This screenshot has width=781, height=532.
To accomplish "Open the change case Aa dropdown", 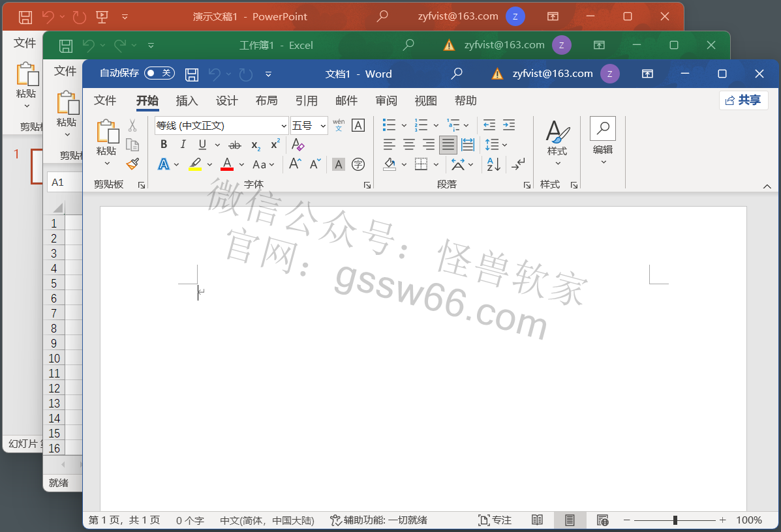I will click(x=264, y=164).
